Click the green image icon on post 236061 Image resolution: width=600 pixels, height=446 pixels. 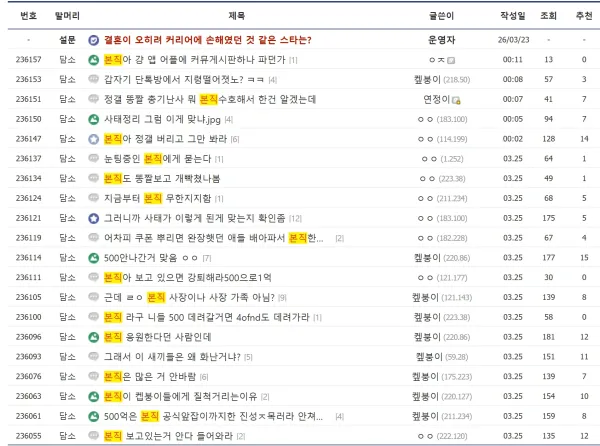93,416
